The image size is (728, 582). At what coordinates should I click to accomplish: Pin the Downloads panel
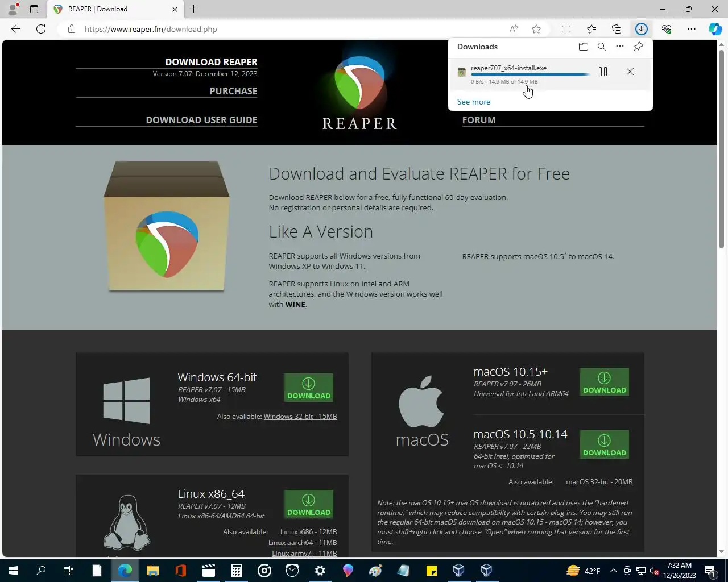[638, 47]
